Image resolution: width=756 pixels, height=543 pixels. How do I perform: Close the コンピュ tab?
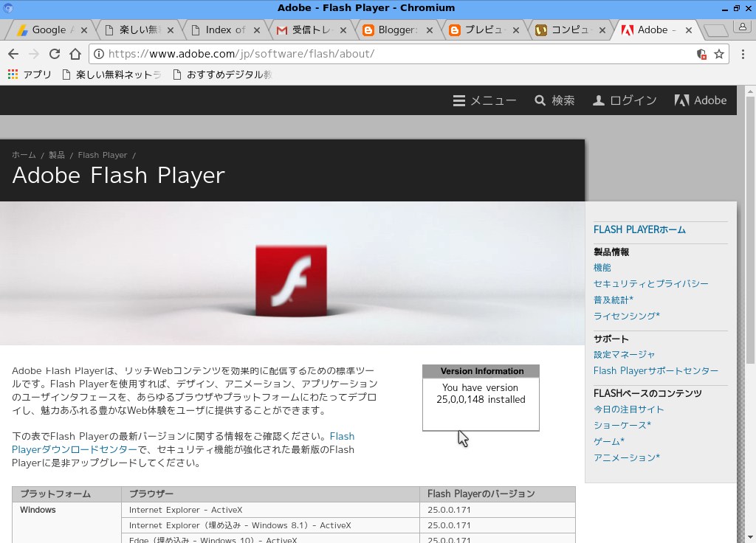tap(602, 30)
